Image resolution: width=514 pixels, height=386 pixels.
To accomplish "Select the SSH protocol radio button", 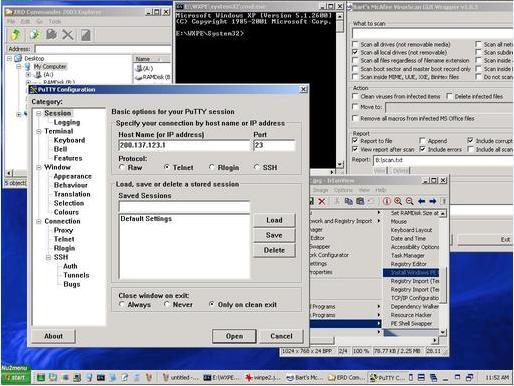I will click(x=256, y=167).
